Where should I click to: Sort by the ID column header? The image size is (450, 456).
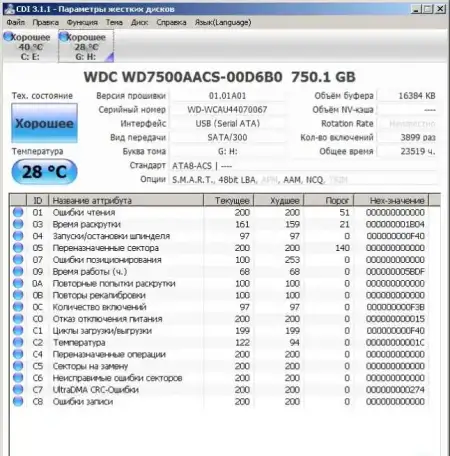coord(37,200)
